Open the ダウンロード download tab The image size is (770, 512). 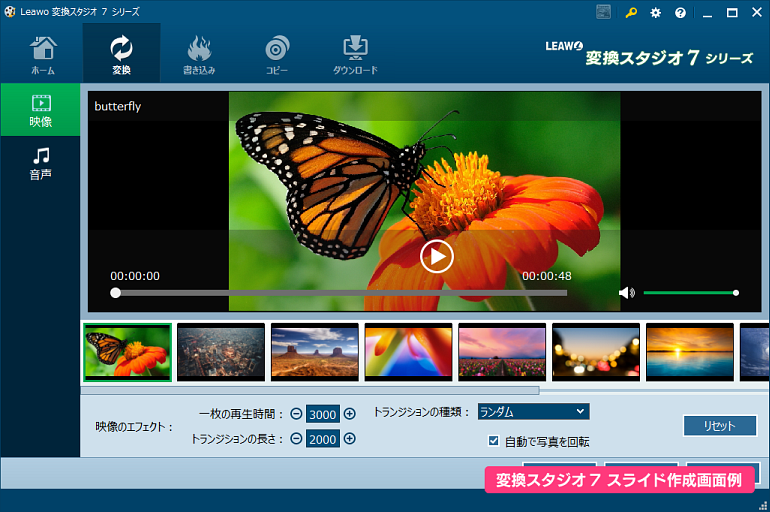[x=355, y=55]
